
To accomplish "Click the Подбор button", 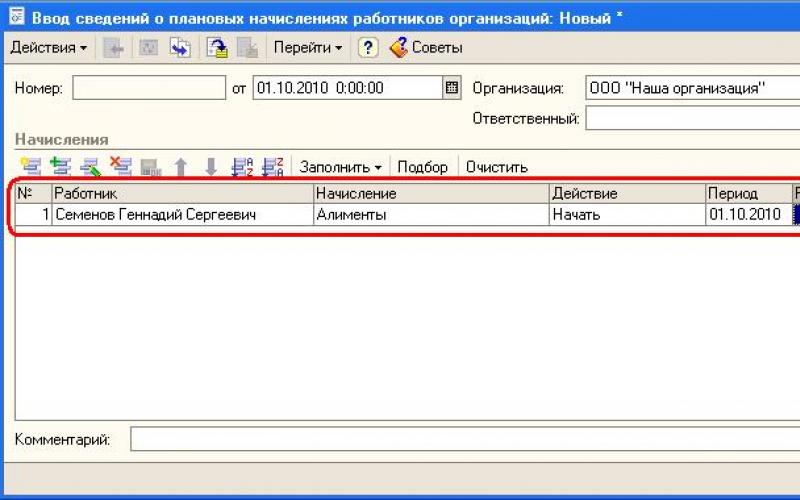I will [423, 167].
